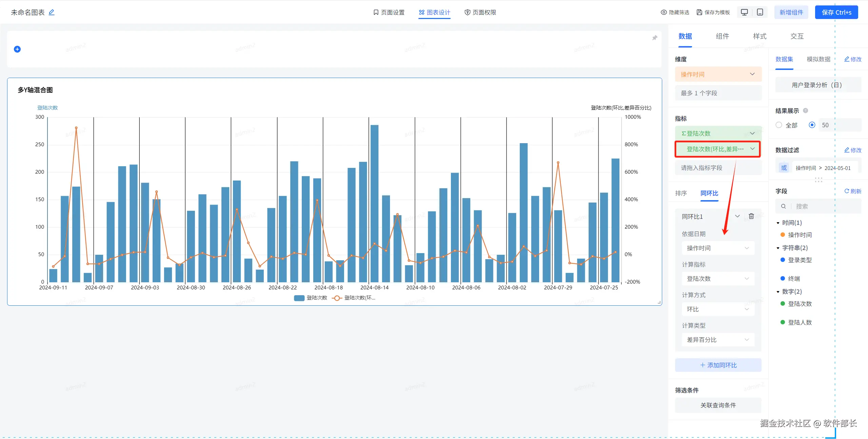Collapse the 字符串(2) field group
Viewport: 868px width, 439px height.
point(778,248)
